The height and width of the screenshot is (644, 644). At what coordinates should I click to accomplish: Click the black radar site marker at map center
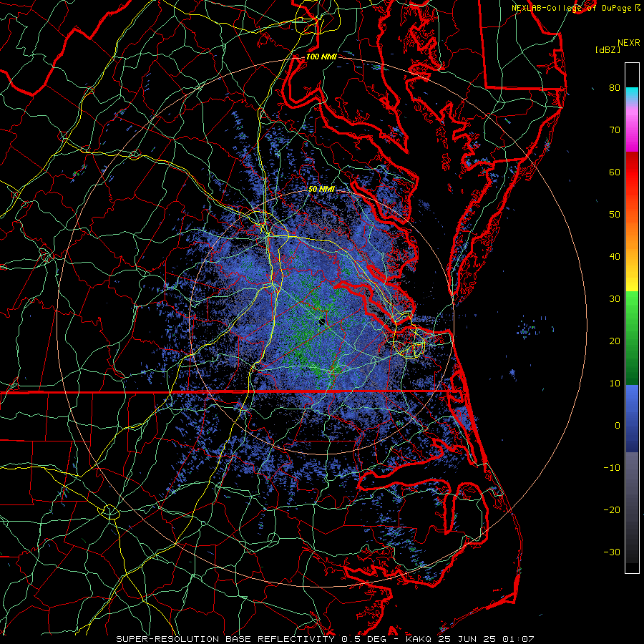click(323, 321)
